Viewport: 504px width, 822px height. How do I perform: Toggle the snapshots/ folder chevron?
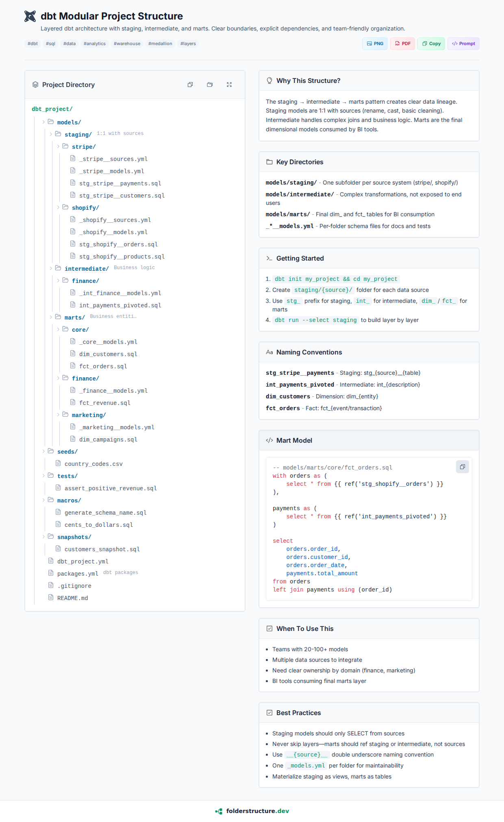(x=43, y=537)
